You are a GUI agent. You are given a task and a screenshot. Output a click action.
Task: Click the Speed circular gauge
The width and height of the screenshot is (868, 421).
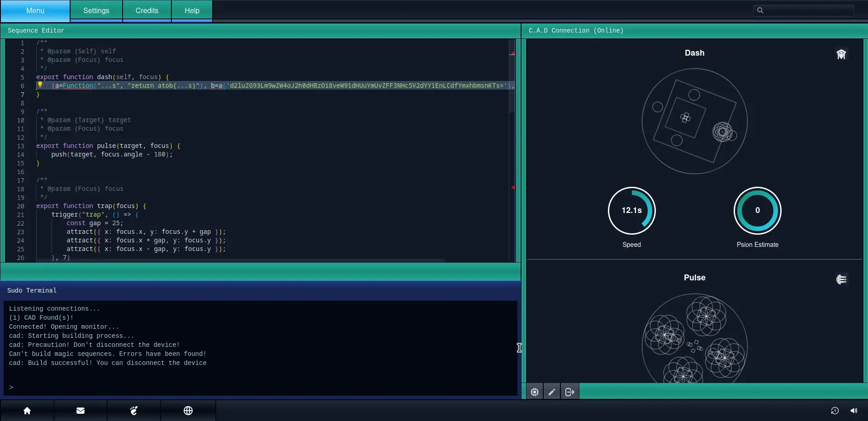pyautogui.click(x=631, y=211)
